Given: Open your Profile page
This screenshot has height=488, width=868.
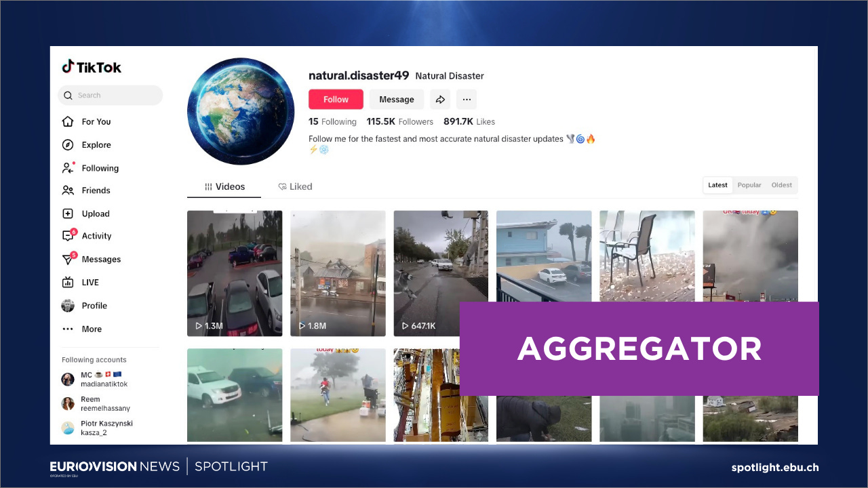Looking at the screenshot, I should [95, 306].
